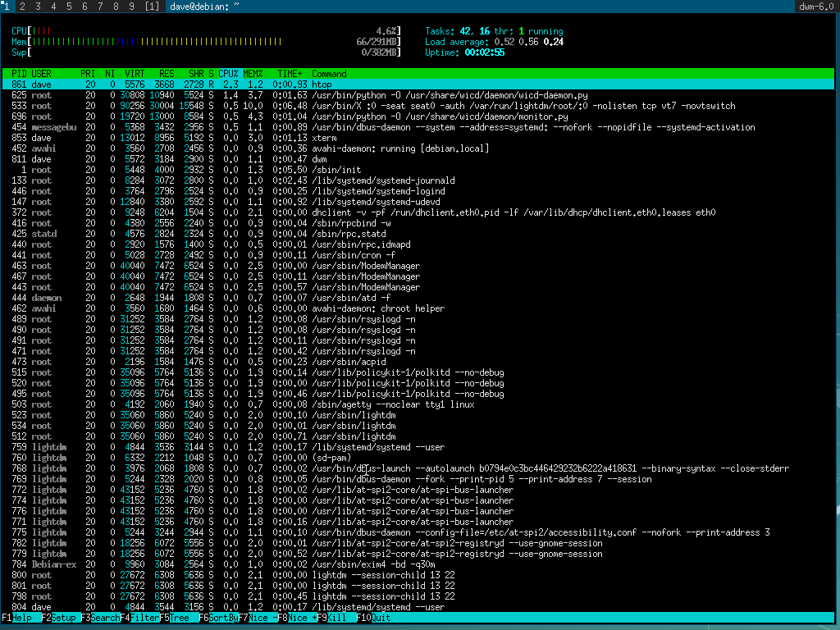The width and height of the screenshot is (840, 630).
Task: Select the xterm process row
Action: 328,138
